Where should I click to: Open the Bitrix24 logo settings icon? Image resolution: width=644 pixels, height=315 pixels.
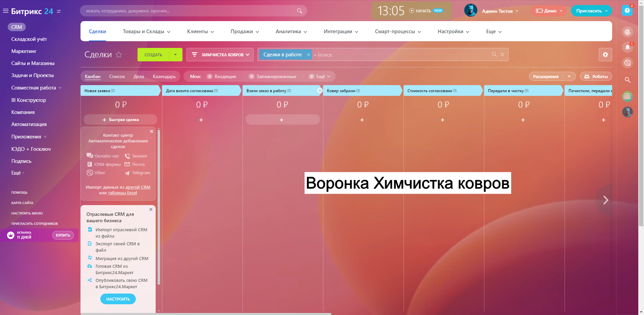(59, 11)
